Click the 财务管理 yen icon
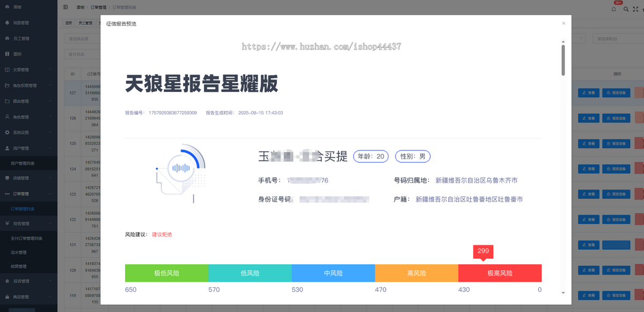Image resolution: width=644 pixels, height=312 pixels. pos(7,223)
